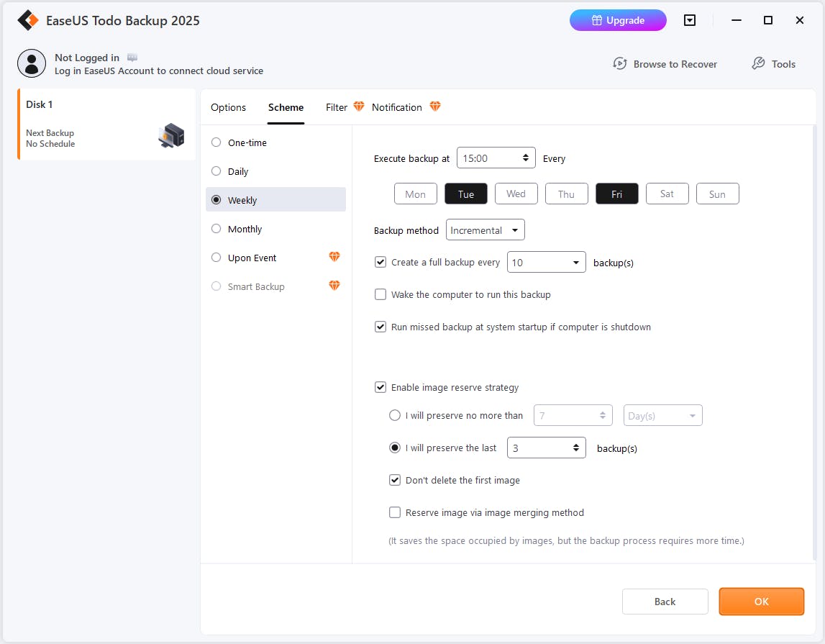Deselect the Tue day button
This screenshot has height=644, width=825.
click(466, 194)
